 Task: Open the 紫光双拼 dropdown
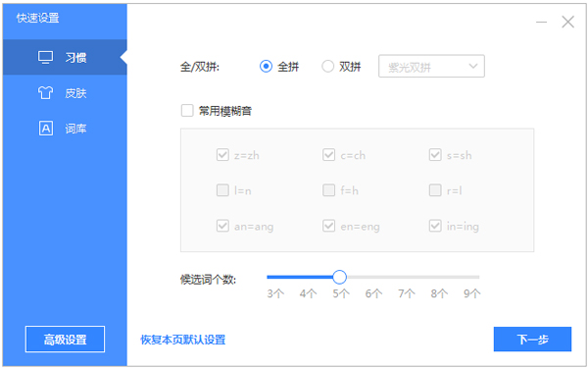(431, 67)
